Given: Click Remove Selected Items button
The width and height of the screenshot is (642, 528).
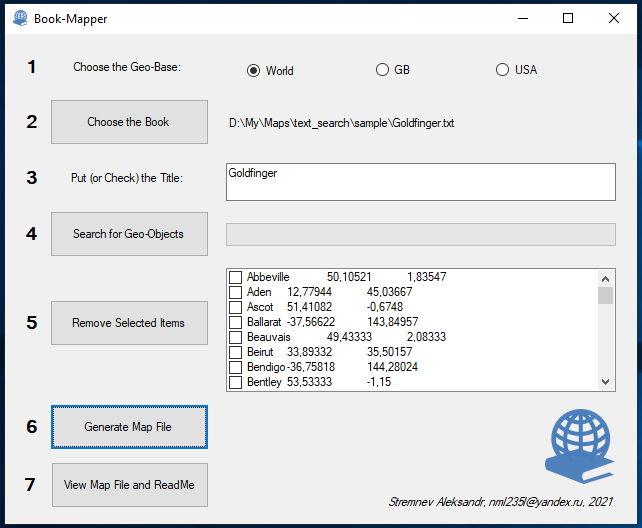Looking at the screenshot, I should [x=129, y=323].
